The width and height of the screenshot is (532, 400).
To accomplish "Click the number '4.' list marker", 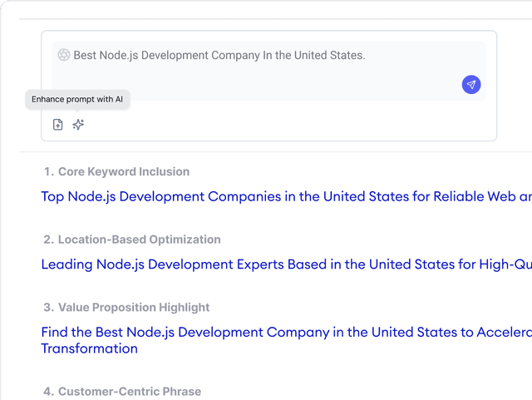I will click(49, 391).
